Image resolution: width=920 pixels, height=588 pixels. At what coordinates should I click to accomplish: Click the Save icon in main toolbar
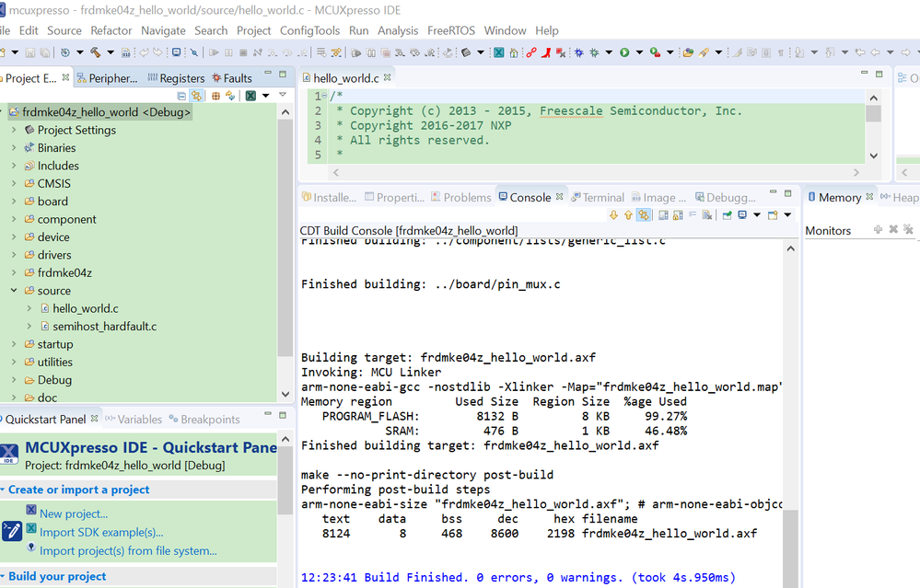[x=29, y=52]
